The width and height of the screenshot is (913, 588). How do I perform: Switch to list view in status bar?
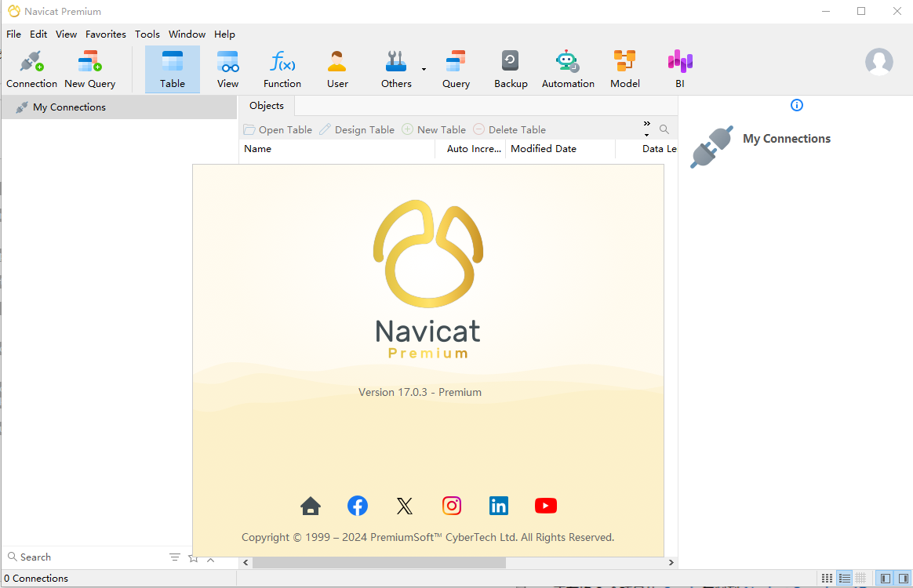point(844,578)
